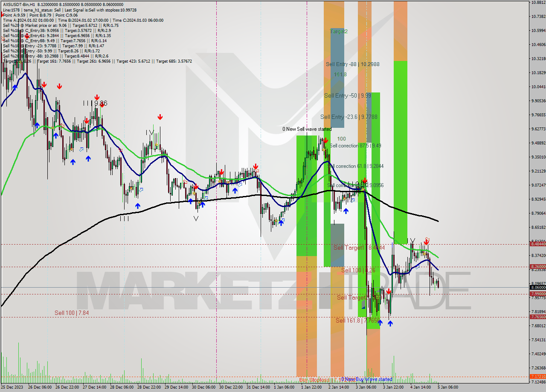Click the 'Sell Entry -88 | 10.2988' chart label
The width and height of the screenshot is (546, 392).
352,64
